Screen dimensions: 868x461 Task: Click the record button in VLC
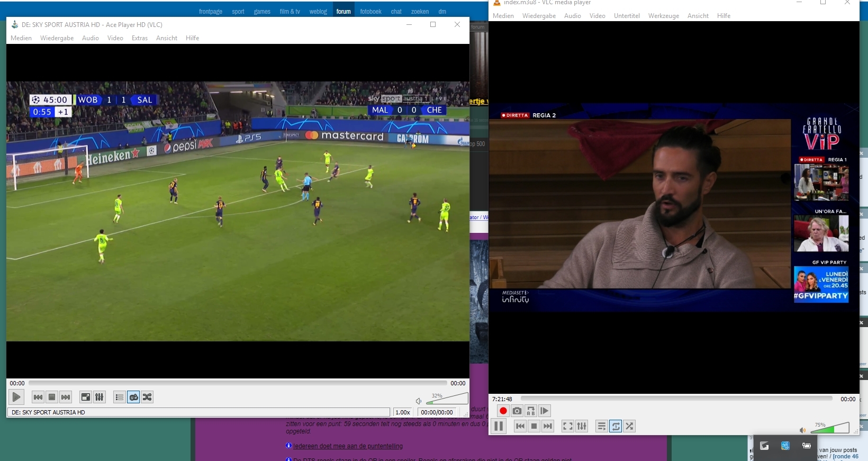coord(503,411)
